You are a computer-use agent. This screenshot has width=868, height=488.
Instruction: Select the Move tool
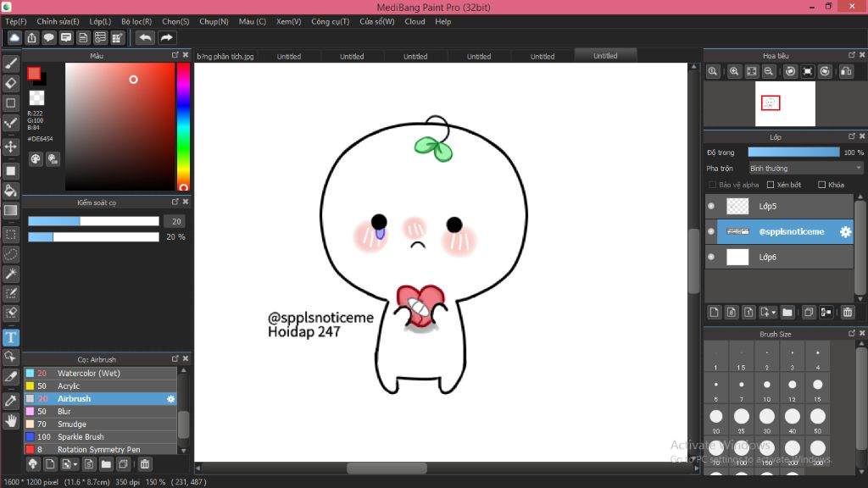(10, 147)
